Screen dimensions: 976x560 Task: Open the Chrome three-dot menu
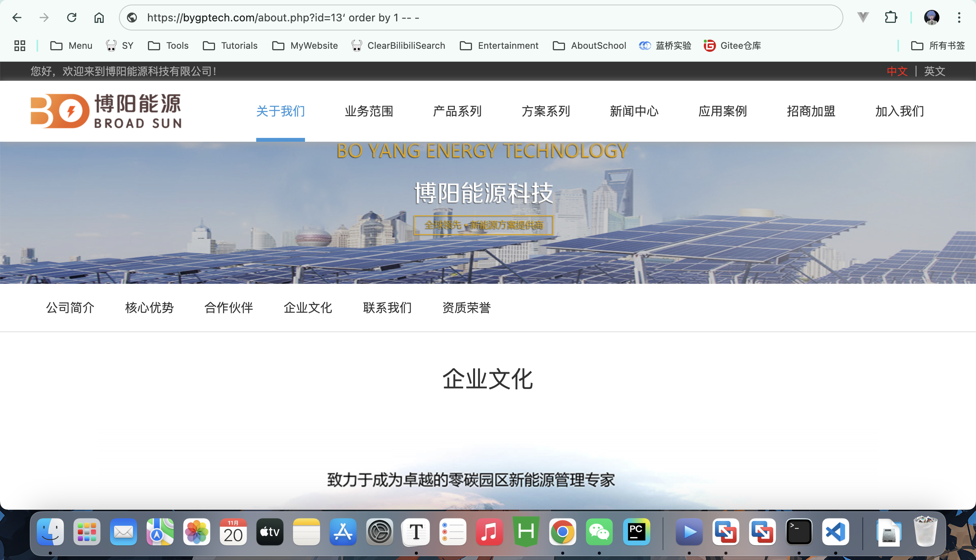coord(959,18)
